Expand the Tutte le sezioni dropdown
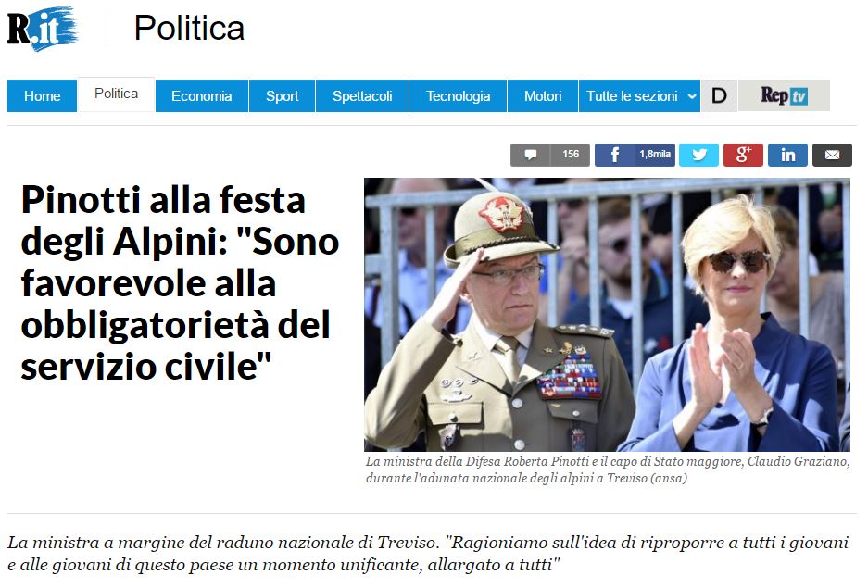This screenshot has height=588, width=868. click(639, 95)
